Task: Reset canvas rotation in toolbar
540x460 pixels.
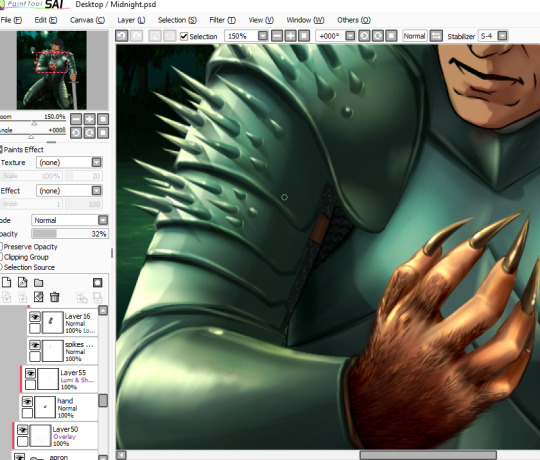Action: coord(391,36)
